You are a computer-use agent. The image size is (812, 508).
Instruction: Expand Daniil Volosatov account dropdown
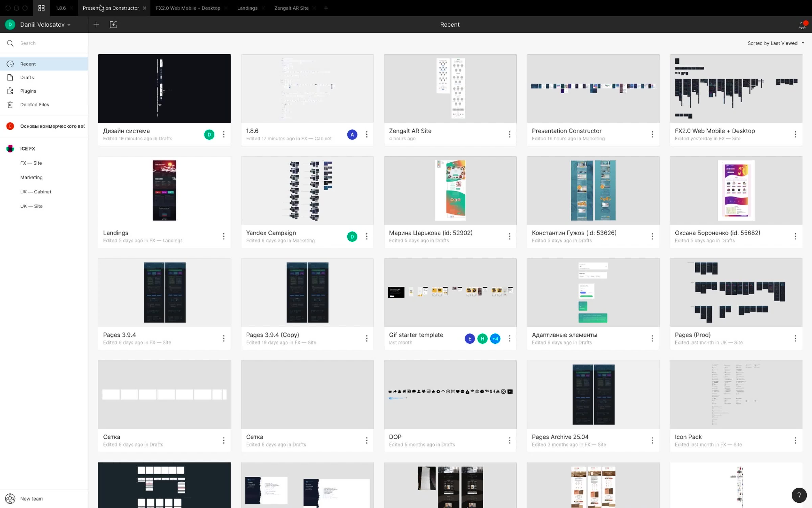point(69,25)
